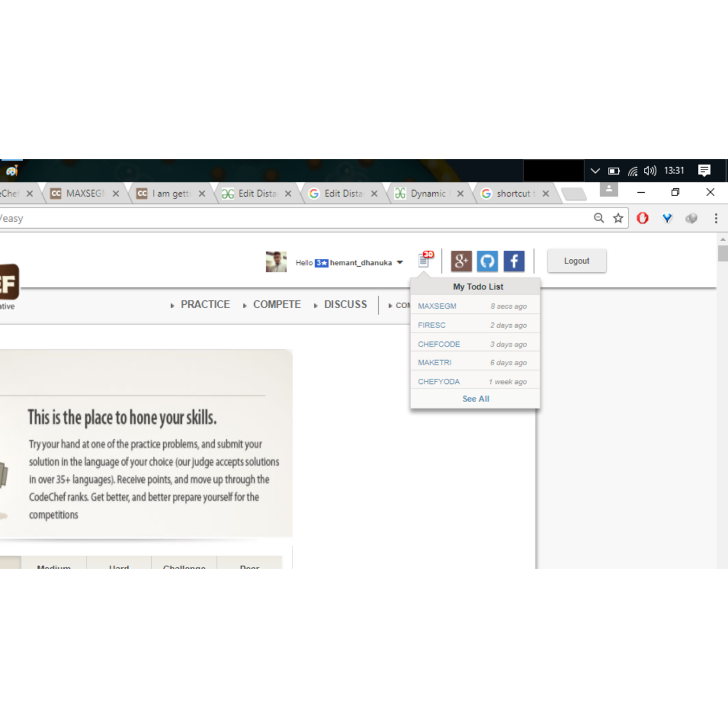Open the Facebook share icon

pos(514,260)
